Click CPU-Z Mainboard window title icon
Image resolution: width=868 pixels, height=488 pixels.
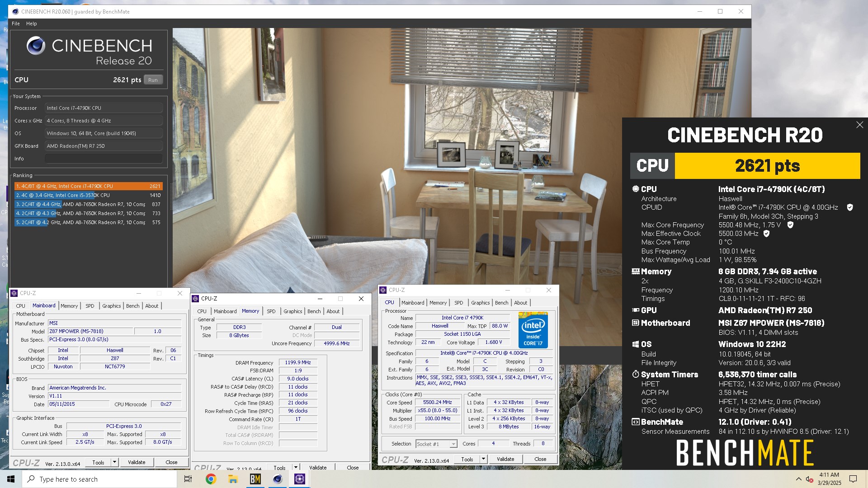[14, 293]
